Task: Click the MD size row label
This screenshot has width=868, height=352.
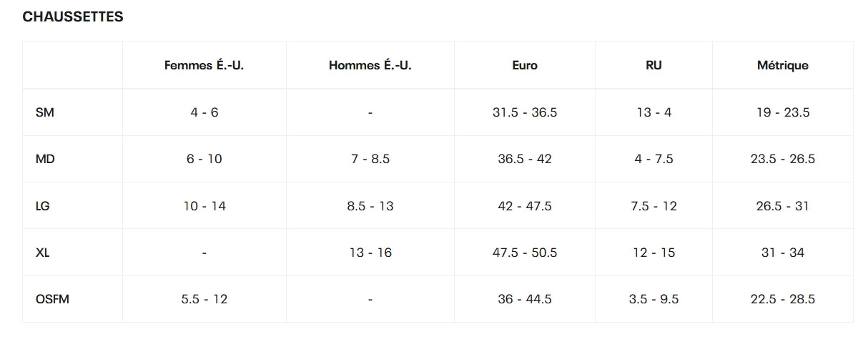Action: [45, 159]
